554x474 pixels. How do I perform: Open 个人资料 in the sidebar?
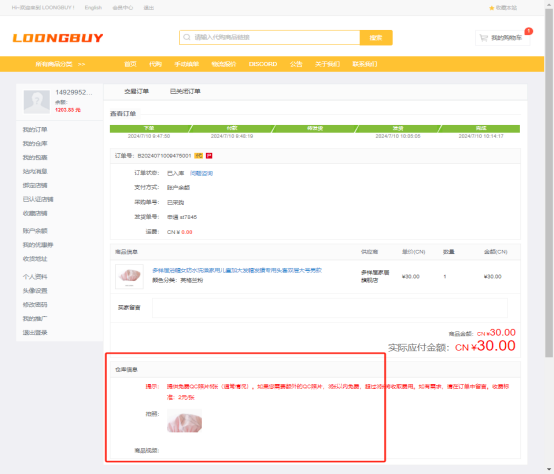(x=35, y=277)
